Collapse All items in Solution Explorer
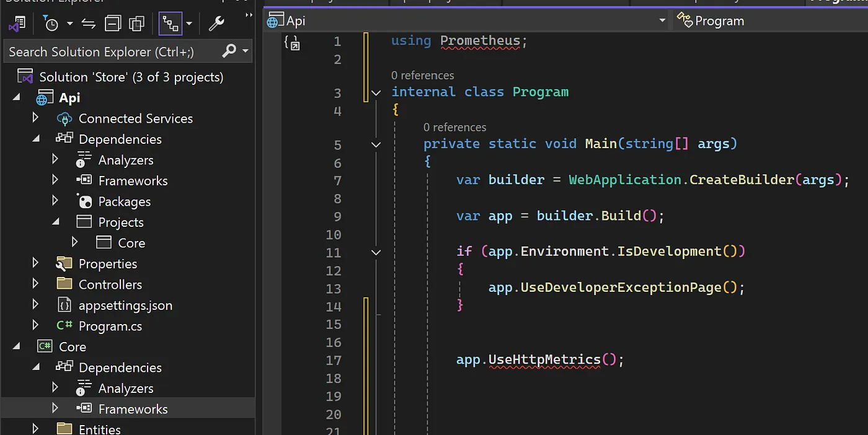 [113, 24]
